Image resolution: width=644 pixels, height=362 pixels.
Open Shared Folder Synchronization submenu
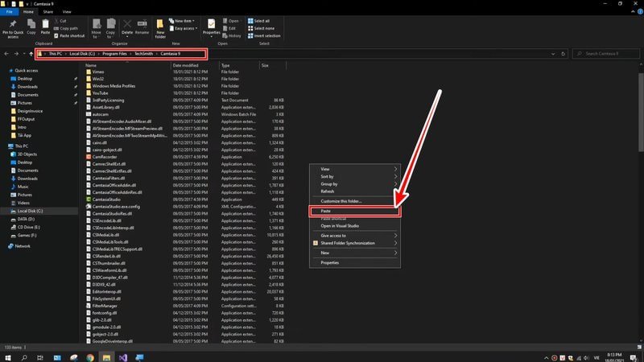pos(355,243)
